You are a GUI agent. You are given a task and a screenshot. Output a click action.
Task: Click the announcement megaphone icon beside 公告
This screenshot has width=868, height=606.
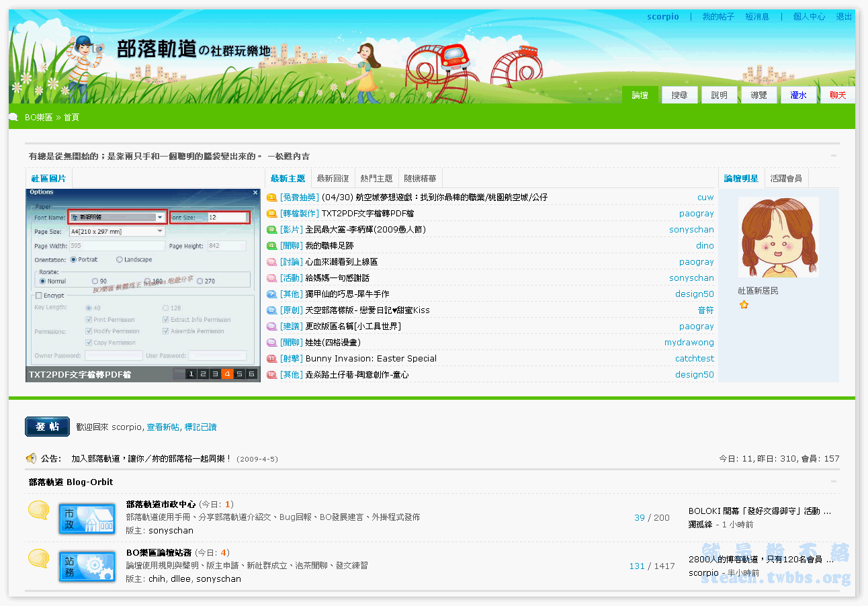point(31,458)
